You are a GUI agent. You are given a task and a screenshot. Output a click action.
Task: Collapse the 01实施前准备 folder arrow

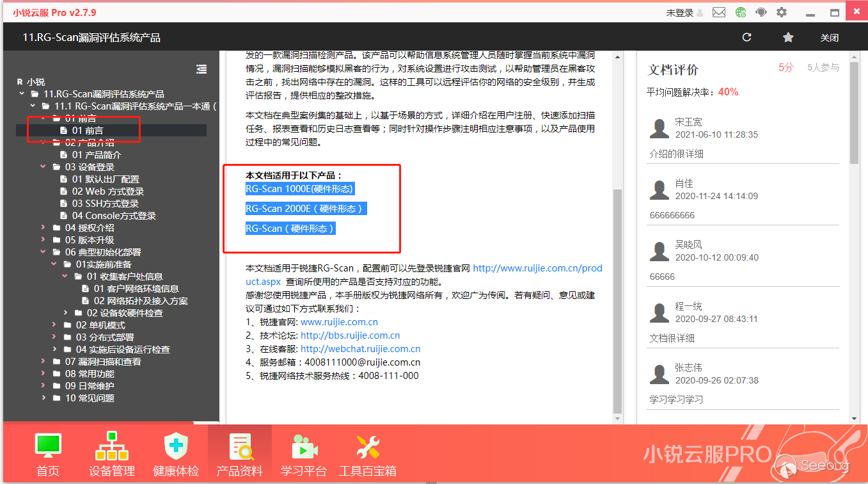coord(54,264)
